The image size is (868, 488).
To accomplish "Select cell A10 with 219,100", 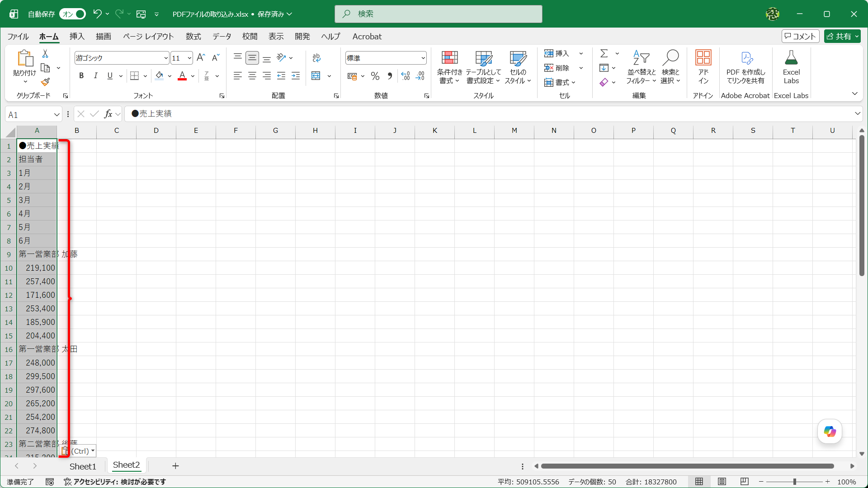I will [37, 268].
